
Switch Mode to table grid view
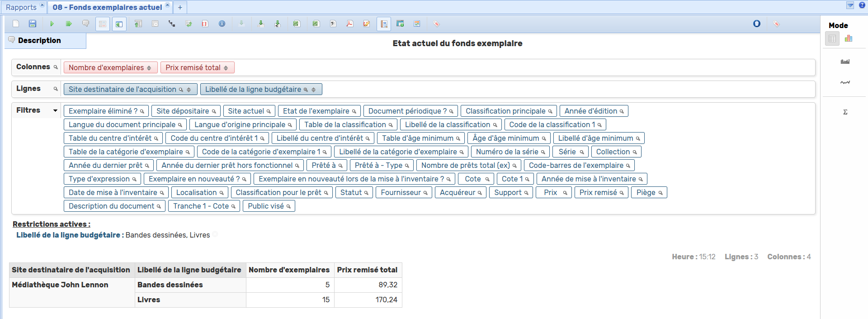(x=832, y=38)
